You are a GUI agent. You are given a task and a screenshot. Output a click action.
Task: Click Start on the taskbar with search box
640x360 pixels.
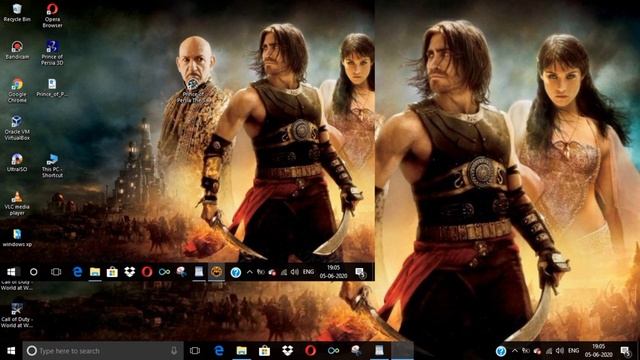[x=11, y=351]
